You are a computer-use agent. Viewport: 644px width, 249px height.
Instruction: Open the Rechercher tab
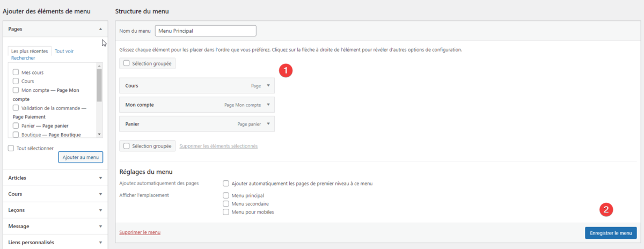pos(23,58)
